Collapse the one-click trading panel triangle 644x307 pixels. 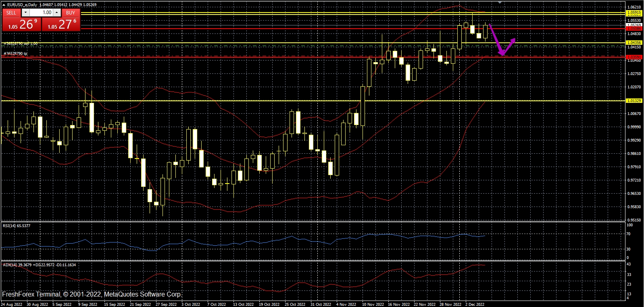point(4,5)
